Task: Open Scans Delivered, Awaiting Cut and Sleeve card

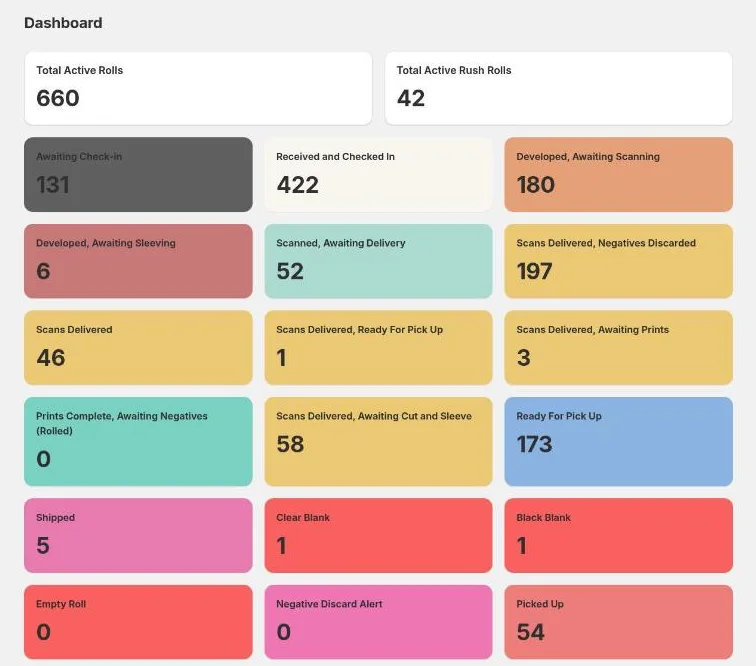Action: pyautogui.click(x=378, y=441)
